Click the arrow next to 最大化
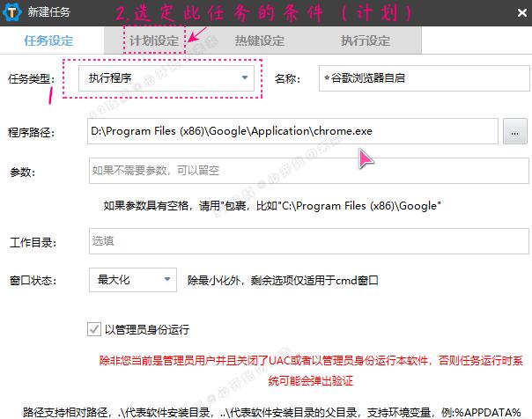The width and height of the screenshot is (532, 419). [167, 279]
